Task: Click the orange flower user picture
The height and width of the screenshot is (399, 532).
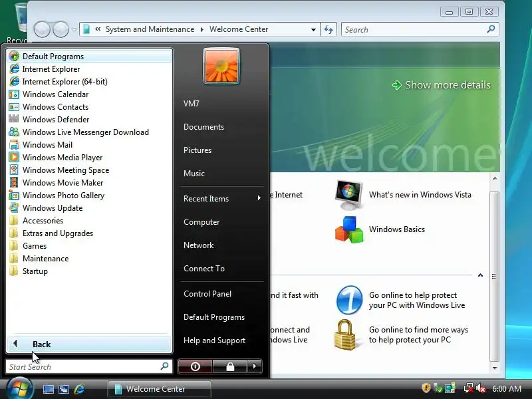Action: tap(221, 65)
